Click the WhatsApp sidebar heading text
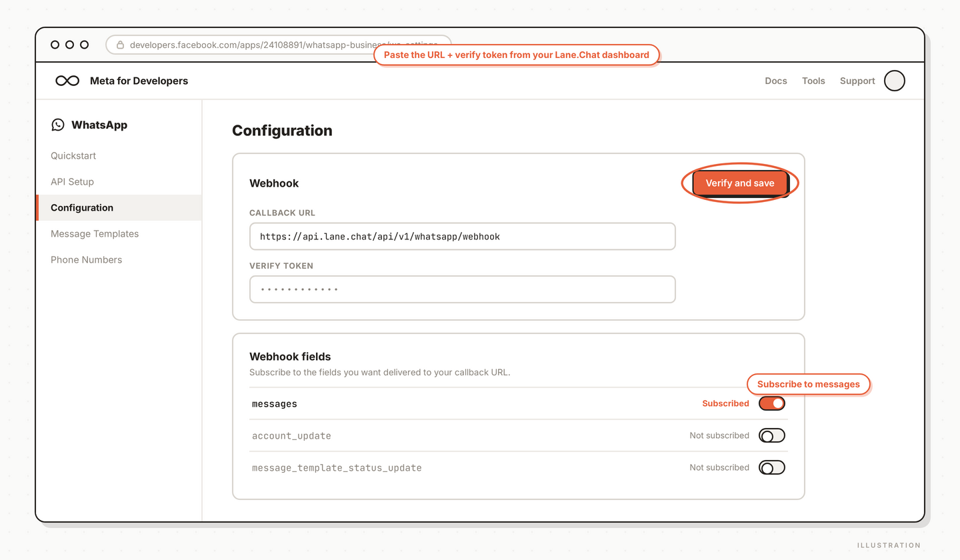This screenshot has height=560, width=960. [x=99, y=125]
